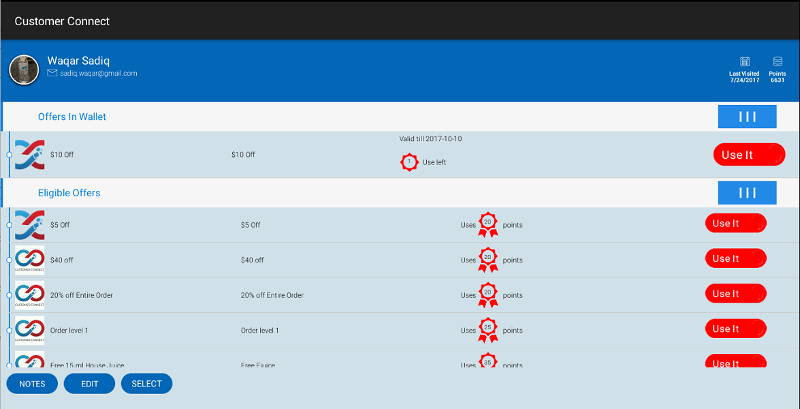Image resolution: width=800 pixels, height=409 pixels.
Task: Use the $5 Off eligible offer
Action: click(736, 223)
